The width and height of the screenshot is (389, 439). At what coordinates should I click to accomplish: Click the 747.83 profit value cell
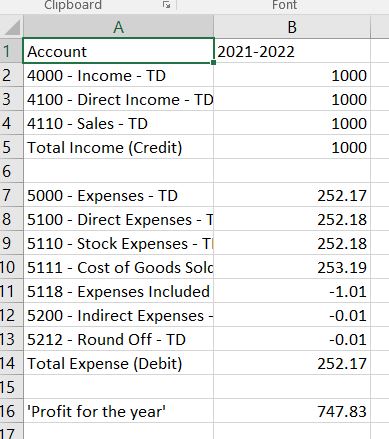click(292, 411)
